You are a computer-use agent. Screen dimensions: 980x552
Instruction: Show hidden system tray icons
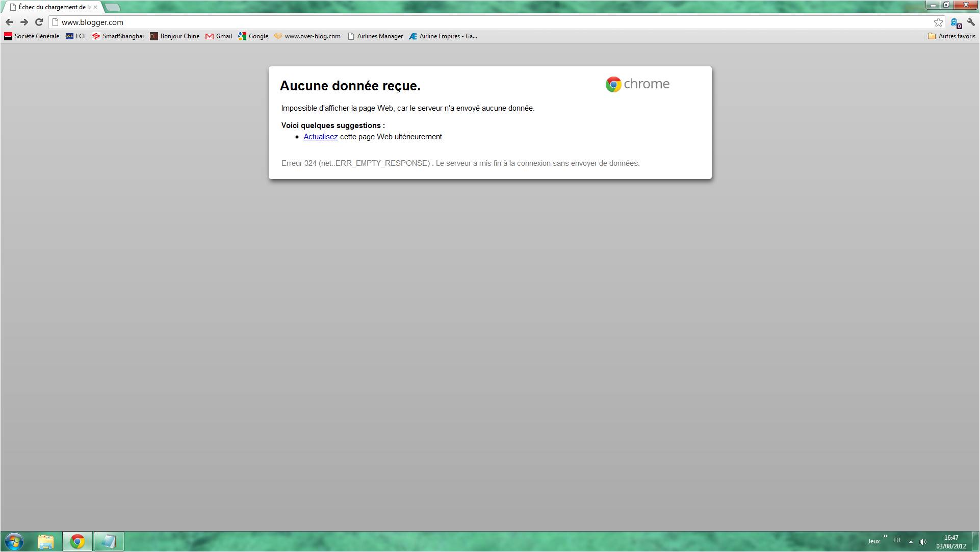pos(911,542)
